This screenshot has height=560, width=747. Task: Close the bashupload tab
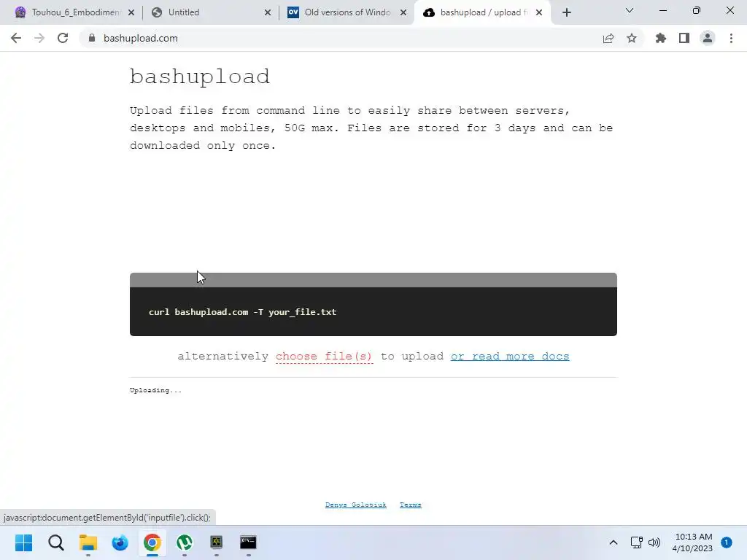539,12
